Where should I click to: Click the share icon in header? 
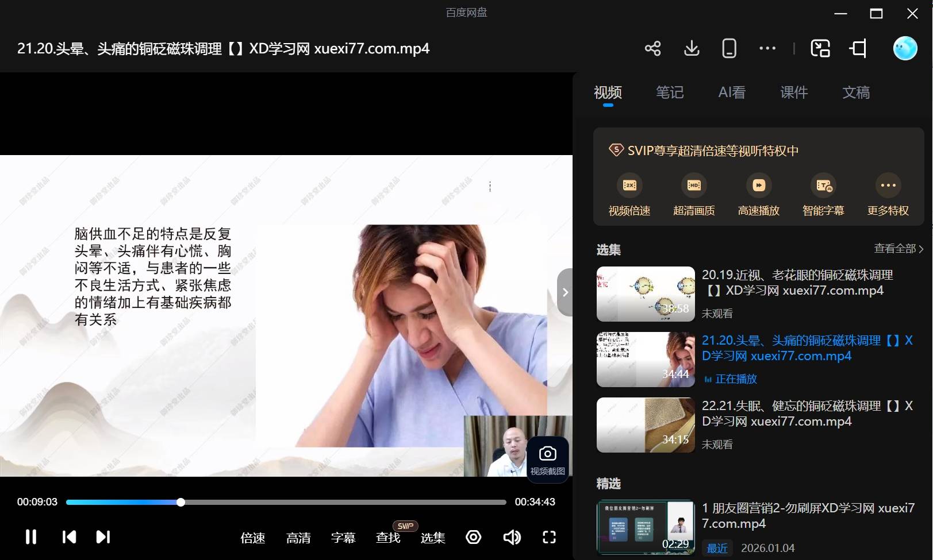click(x=652, y=48)
